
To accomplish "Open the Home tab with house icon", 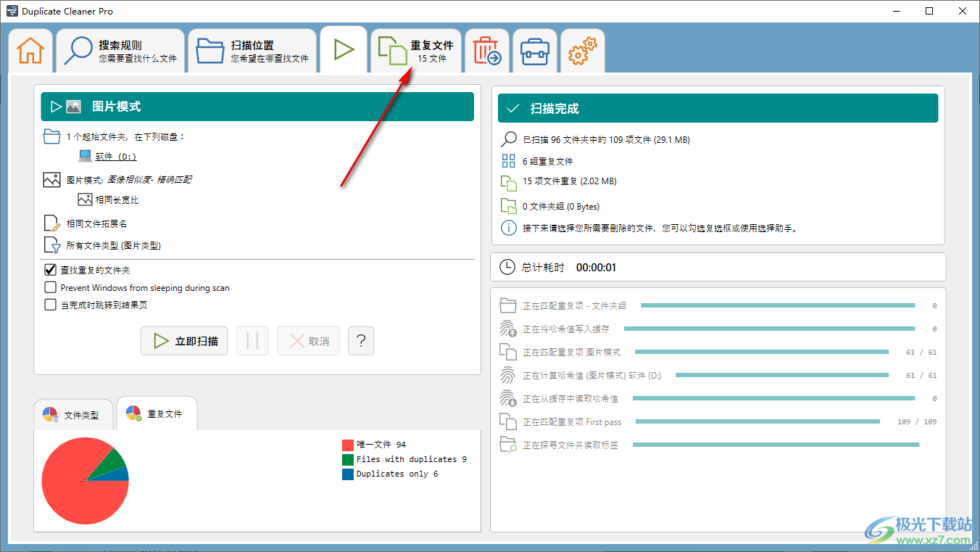I will coord(30,51).
